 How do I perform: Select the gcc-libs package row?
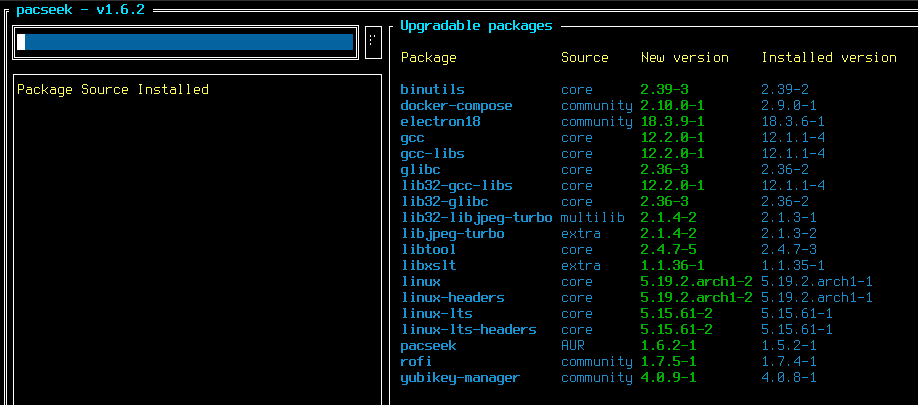click(432, 154)
